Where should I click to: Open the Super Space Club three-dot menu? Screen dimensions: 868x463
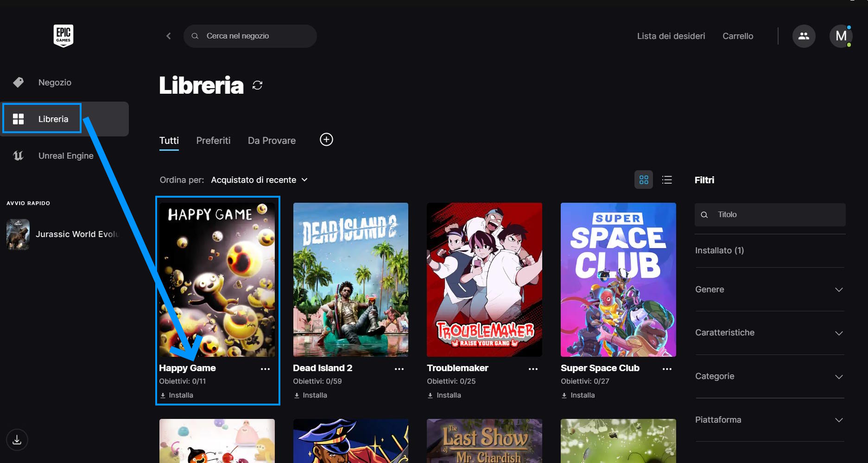[667, 369]
